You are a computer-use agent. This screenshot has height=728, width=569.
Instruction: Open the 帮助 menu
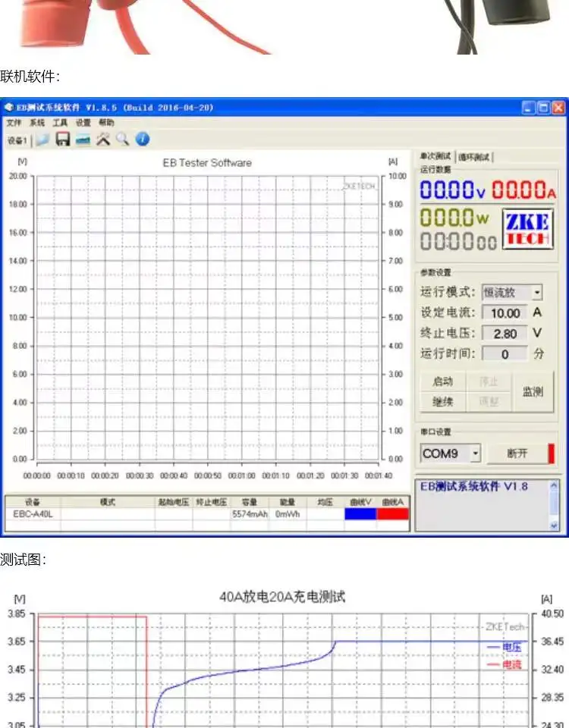click(106, 123)
